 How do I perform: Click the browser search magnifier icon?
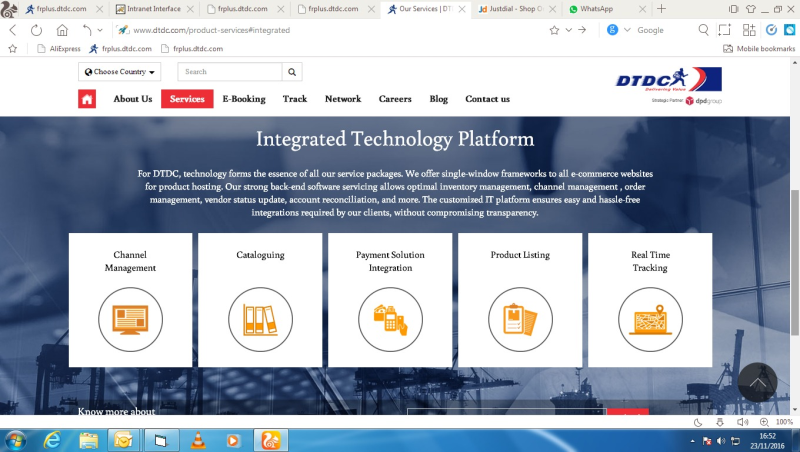pos(704,30)
